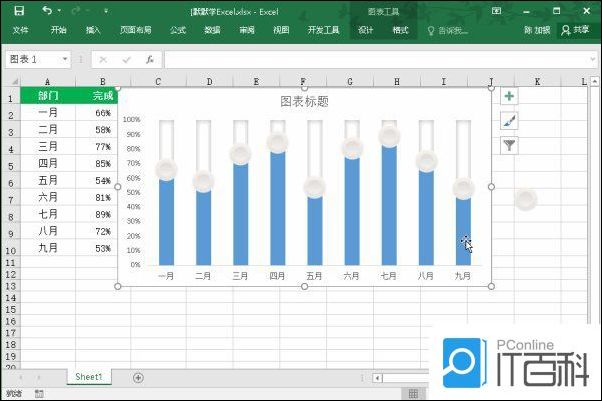Open the 文件 menu
The image size is (602, 401).
[x=21, y=31]
